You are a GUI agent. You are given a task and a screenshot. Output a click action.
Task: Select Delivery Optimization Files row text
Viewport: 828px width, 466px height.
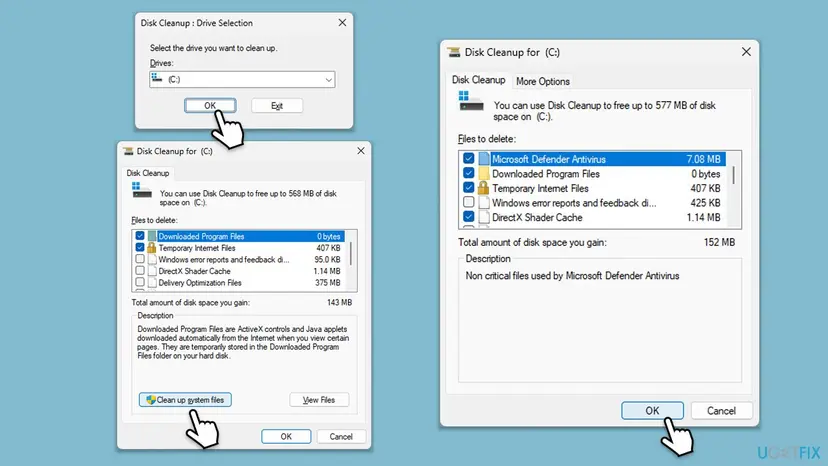[200, 283]
